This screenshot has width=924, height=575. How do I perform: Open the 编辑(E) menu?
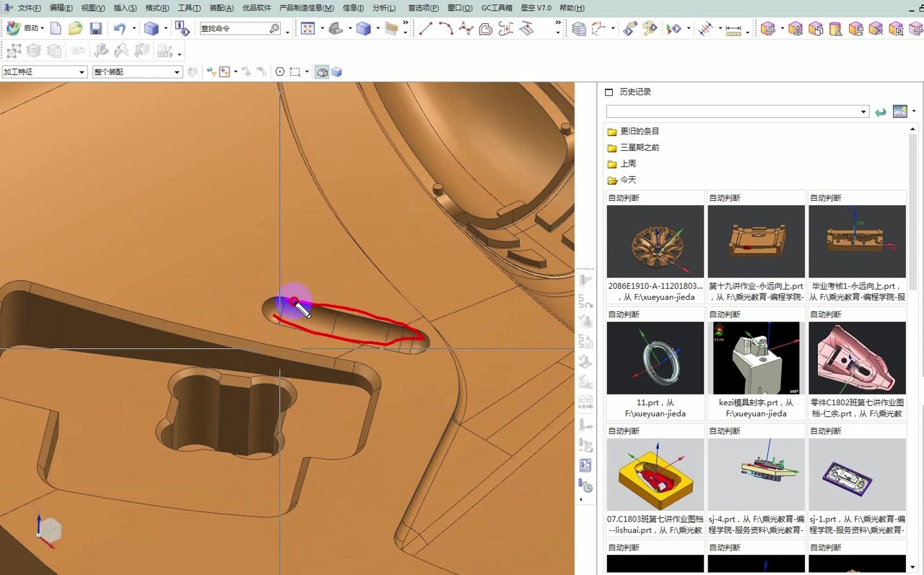61,8
